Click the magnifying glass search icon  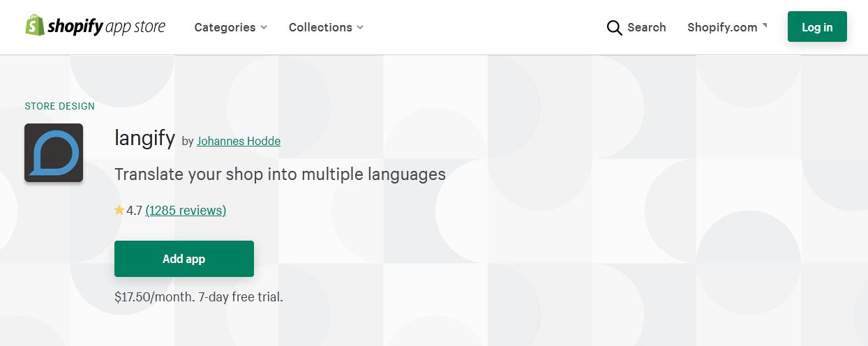(614, 28)
